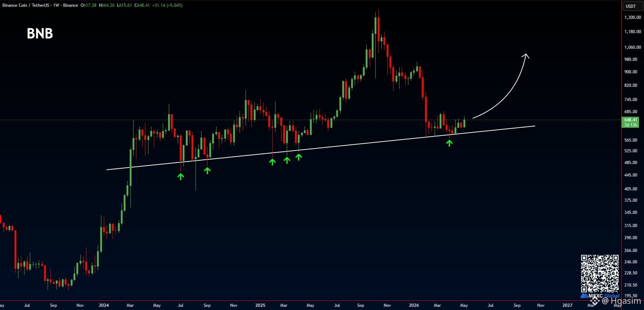Click the open value O617.28
This screenshot has height=310, width=644.
point(88,5)
